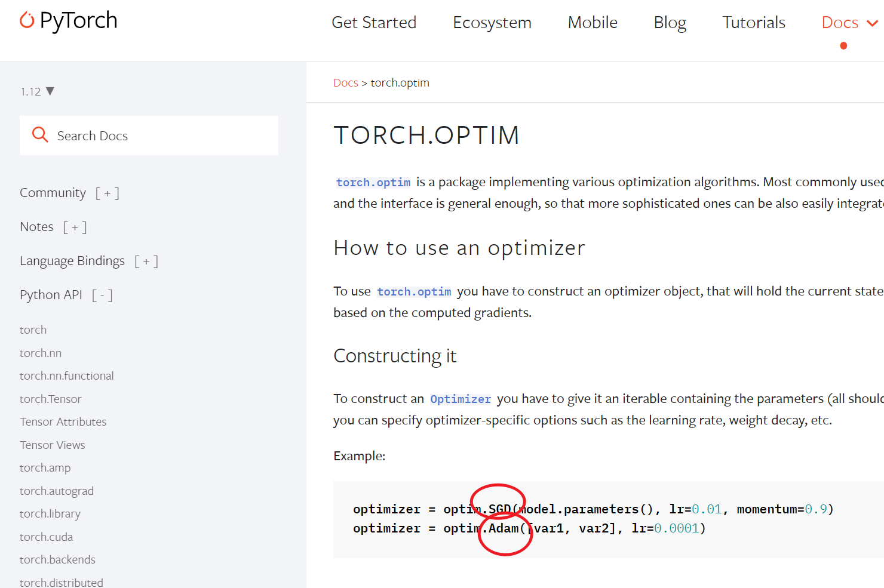Image resolution: width=884 pixels, height=588 pixels.
Task: Open the torch sidebar entry
Action: coord(33,330)
